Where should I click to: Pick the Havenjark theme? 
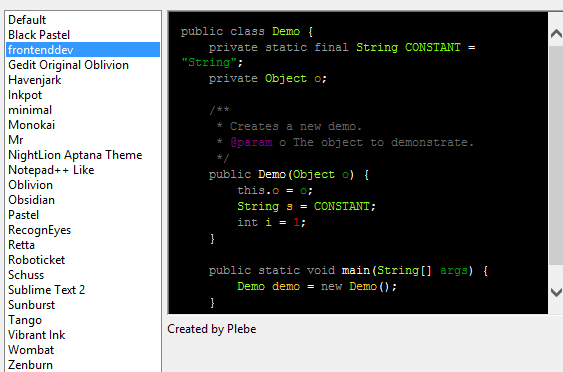83,80
